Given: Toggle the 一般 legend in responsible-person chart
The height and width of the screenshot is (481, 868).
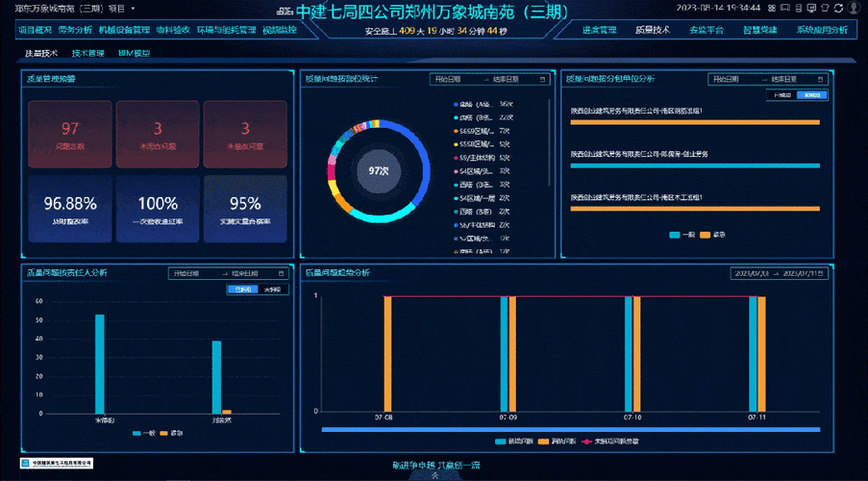Looking at the screenshot, I should click(x=144, y=433).
